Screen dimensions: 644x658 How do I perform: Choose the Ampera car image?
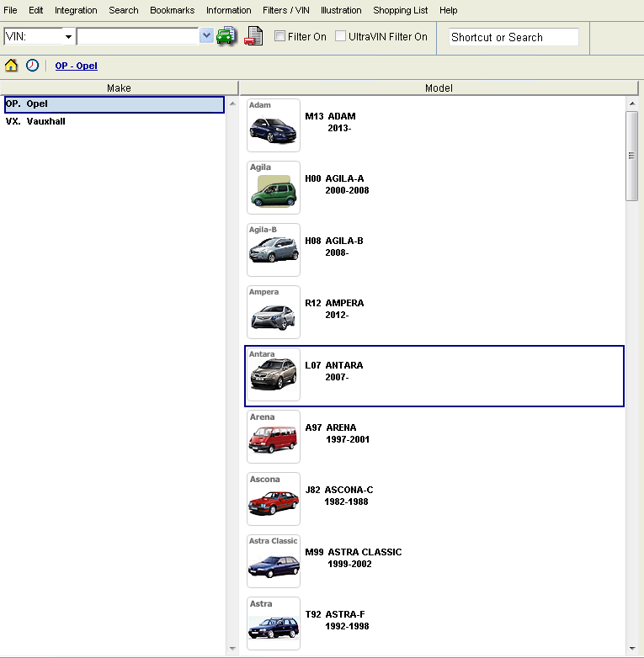tap(273, 312)
